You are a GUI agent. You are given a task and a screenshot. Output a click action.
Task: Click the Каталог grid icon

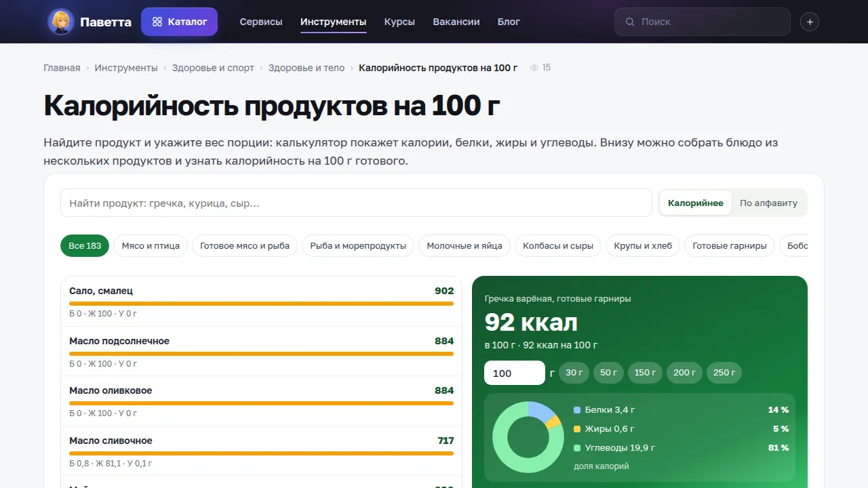[x=157, y=22]
